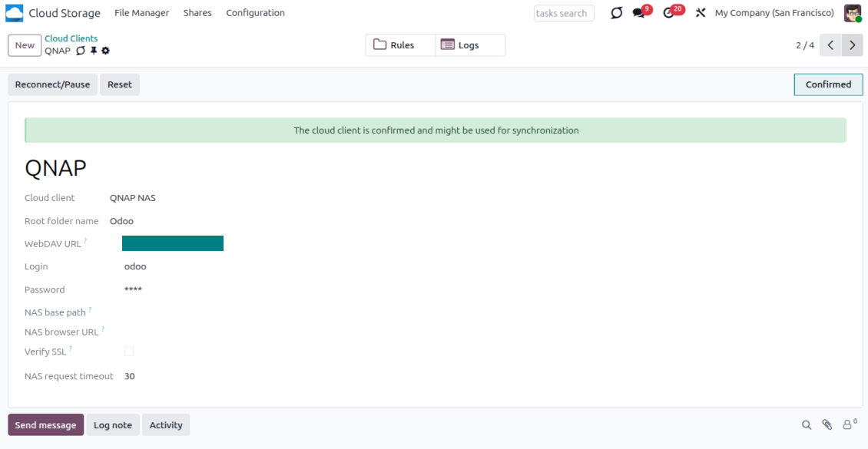Viewport: 868px width, 449px height.
Task: Click the Login field value odoo
Action: click(x=136, y=266)
